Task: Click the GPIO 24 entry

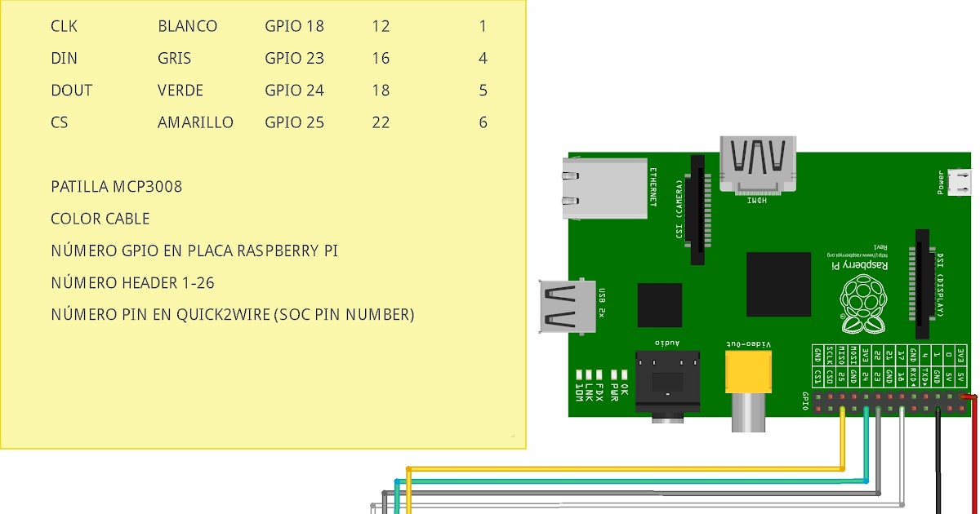Action: click(294, 90)
